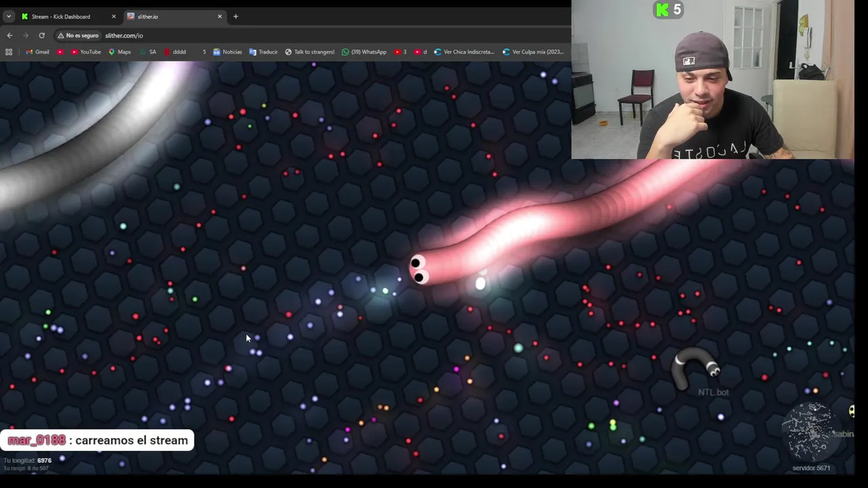Open the Ver Culpa mía bookmark
The image size is (868, 488).
click(x=533, y=52)
